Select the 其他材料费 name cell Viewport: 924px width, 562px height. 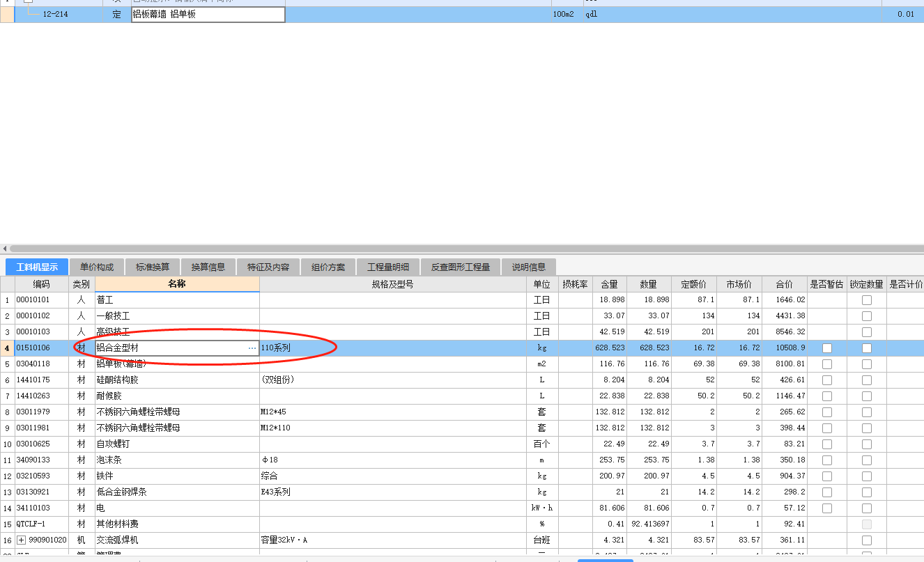pos(177,524)
